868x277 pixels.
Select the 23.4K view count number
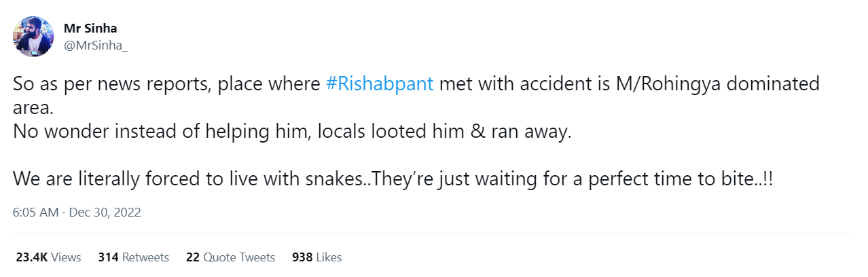[x=32, y=257]
